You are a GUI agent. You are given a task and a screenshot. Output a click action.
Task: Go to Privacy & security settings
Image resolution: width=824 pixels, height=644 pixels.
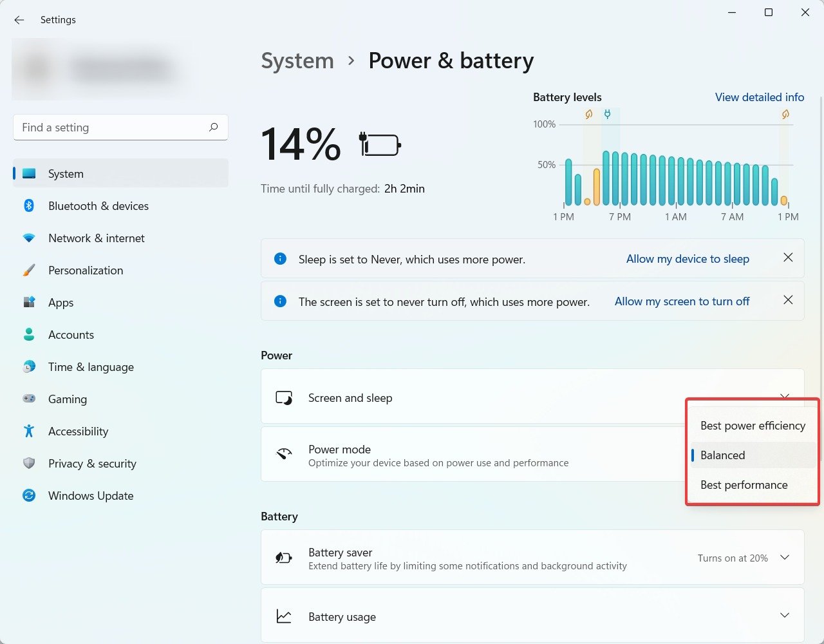[x=120, y=463]
